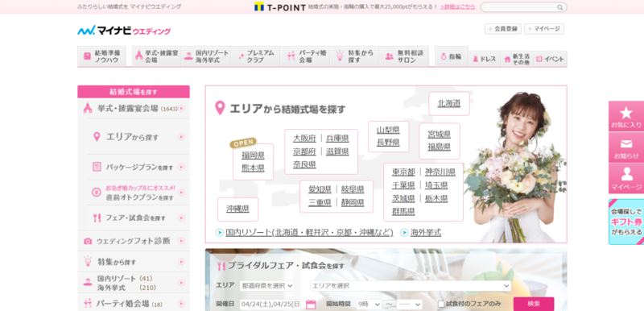Open 国内リゾート海外挙式 nav tab

[x=206, y=56]
